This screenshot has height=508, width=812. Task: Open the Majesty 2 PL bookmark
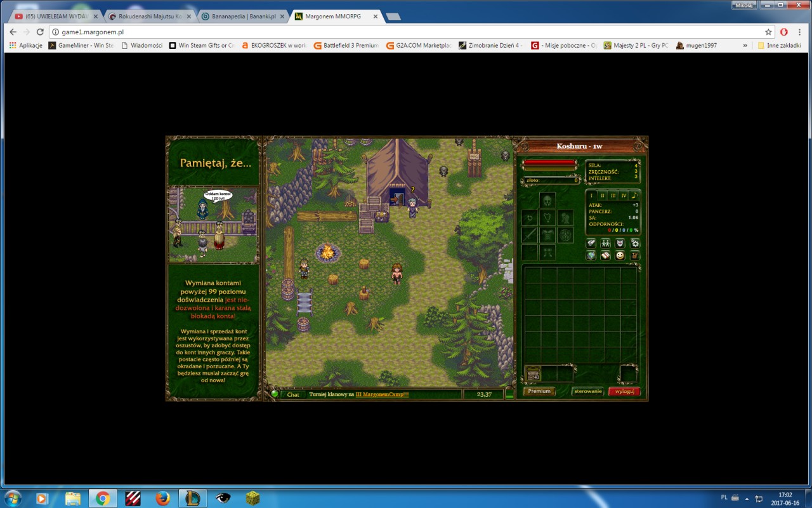[x=636, y=46]
